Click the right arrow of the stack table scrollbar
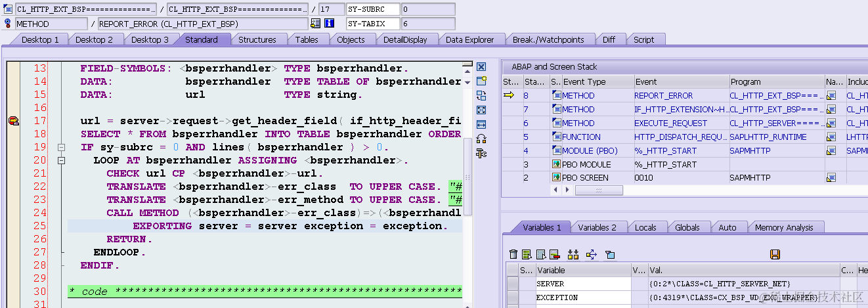This screenshot has height=308, width=868. 569,190
